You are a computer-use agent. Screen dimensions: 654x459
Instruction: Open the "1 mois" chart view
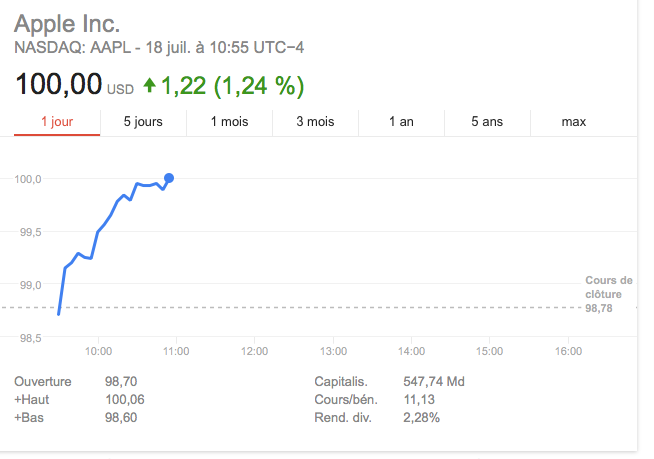(x=229, y=122)
